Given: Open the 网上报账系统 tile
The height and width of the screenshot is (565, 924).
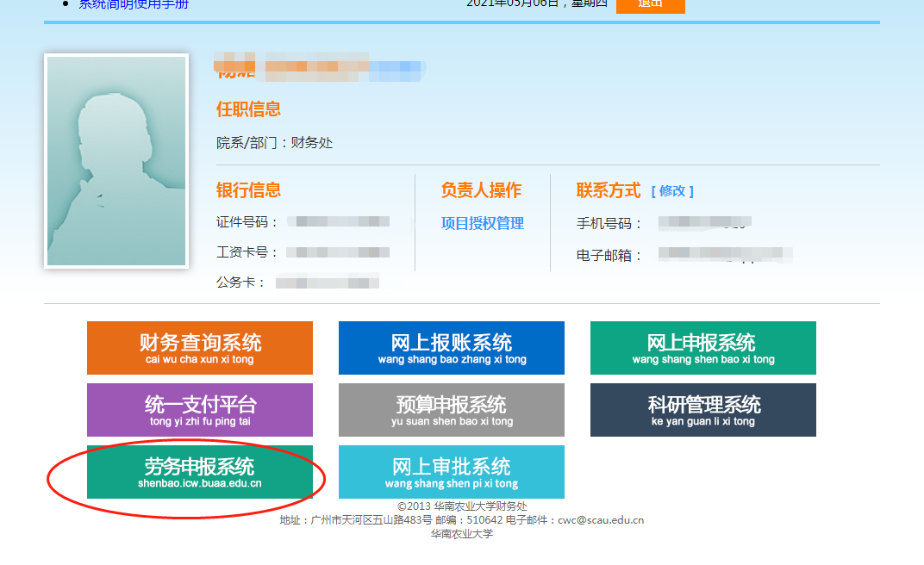Looking at the screenshot, I should [x=452, y=348].
